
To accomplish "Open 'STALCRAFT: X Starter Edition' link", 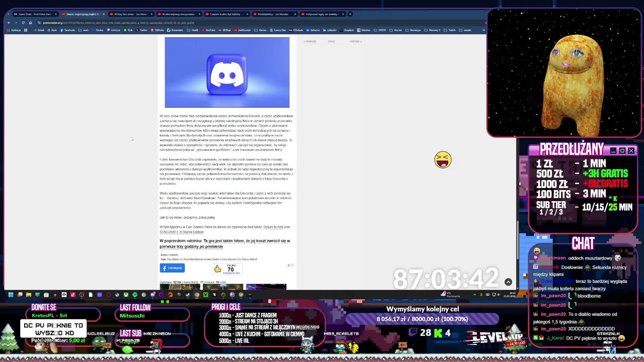I will [x=181, y=232].
